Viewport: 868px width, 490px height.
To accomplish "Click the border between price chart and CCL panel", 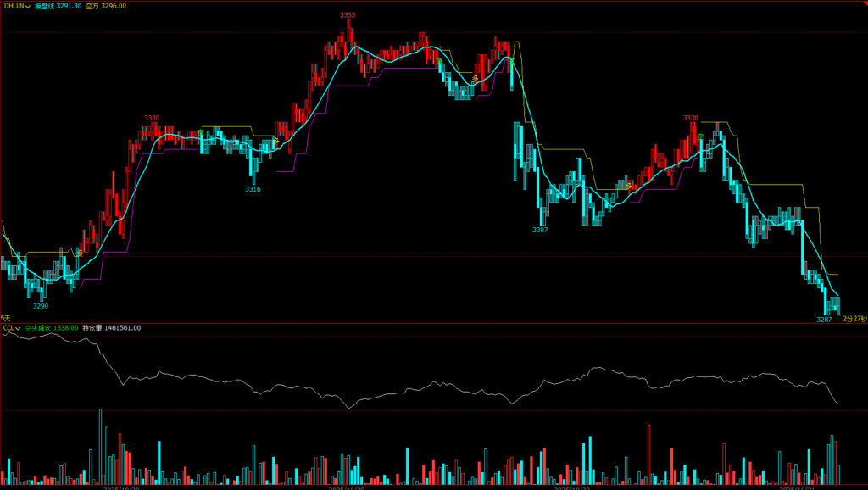I will tap(434, 323).
